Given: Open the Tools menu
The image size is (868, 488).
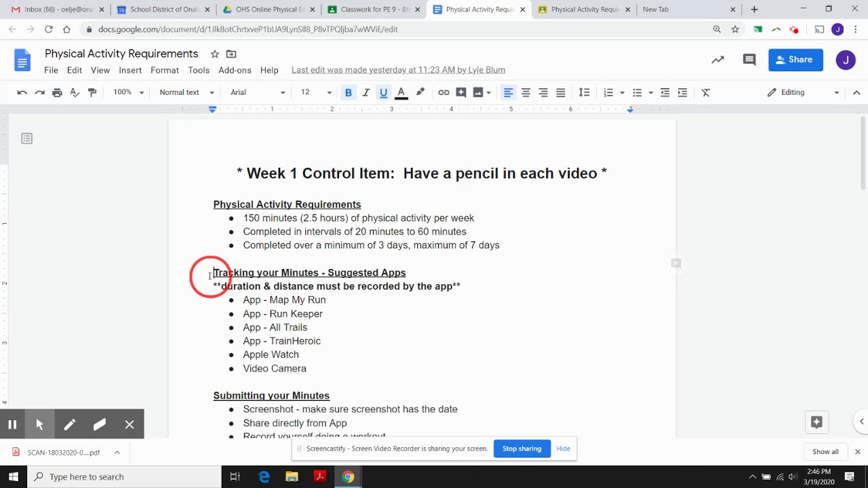Looking at the screenshot, I should coord(199,70).
